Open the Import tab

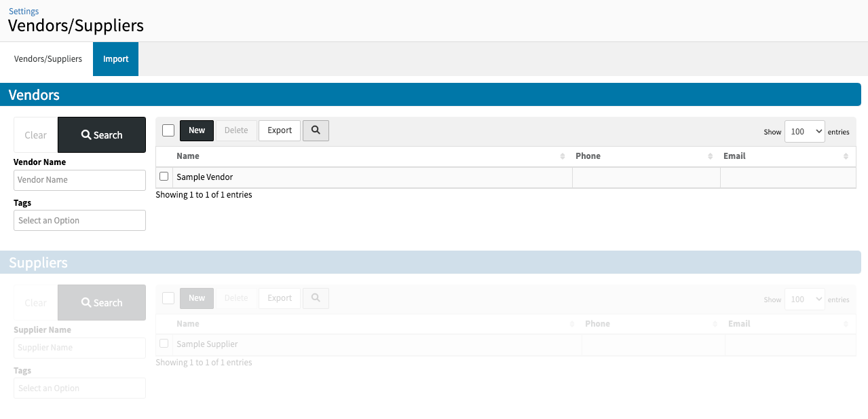click(x=115, y=59)
